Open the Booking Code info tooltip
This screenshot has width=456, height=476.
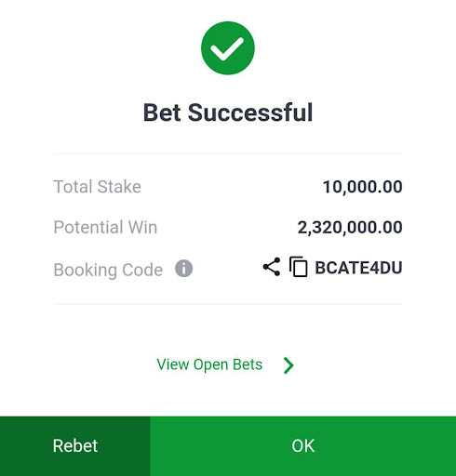point(183,269)
